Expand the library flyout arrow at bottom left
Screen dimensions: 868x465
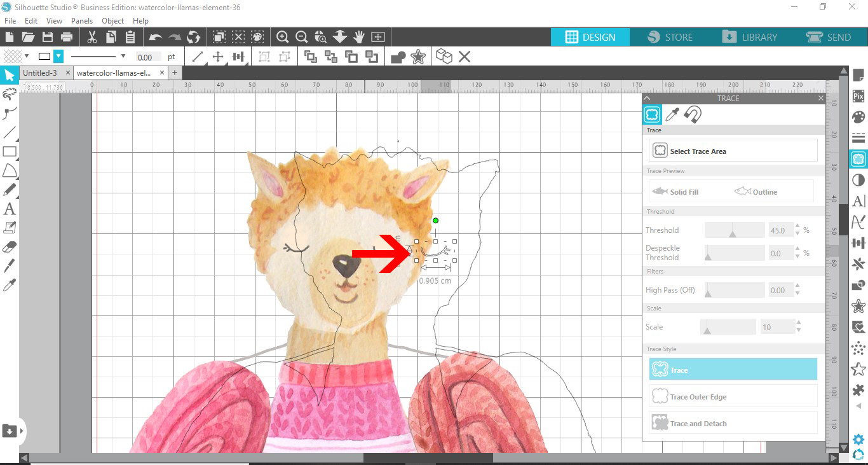pyautogui.click(x=22, y=431)
